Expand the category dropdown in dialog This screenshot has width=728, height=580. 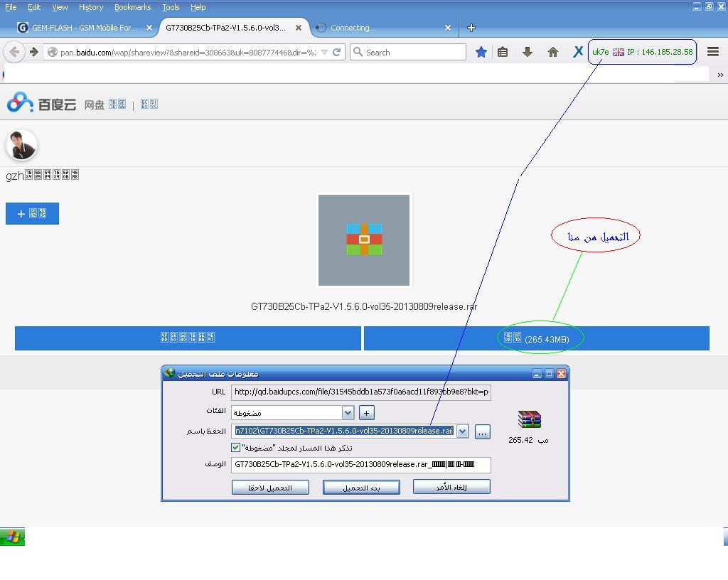[x=348, y=412]
